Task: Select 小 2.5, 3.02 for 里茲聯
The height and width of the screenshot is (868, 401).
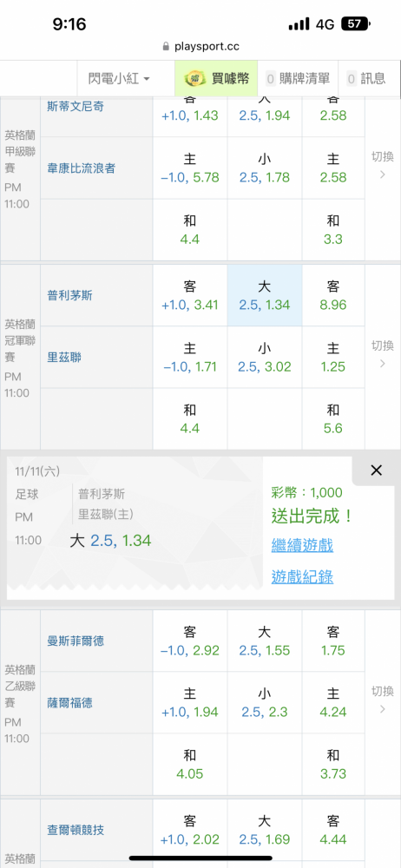Action: tap(265, 358)
